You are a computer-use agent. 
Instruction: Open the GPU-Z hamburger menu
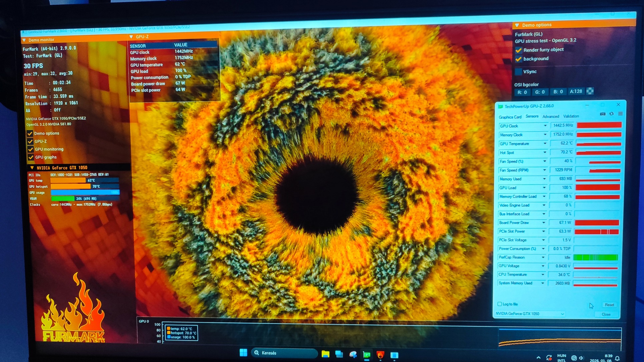click(620, 114)
